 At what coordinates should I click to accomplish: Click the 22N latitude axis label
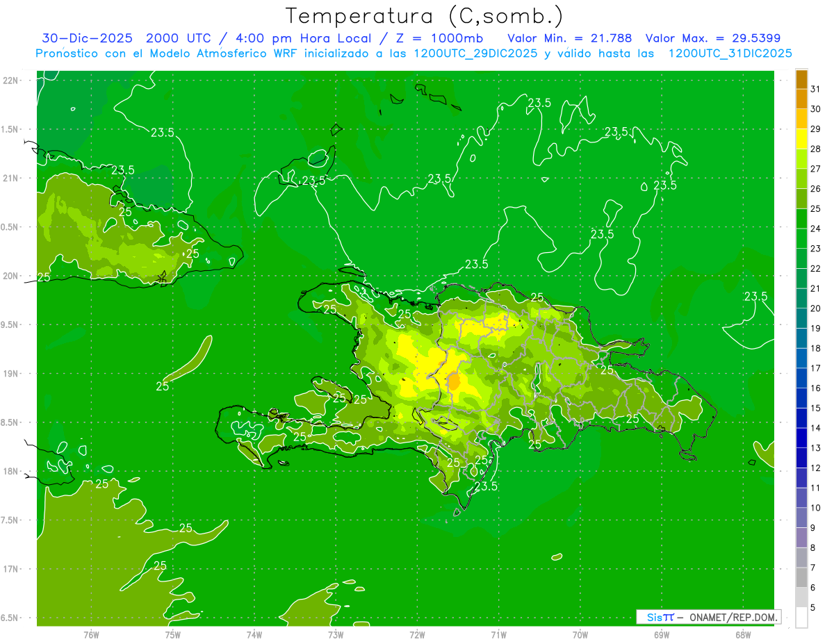pyautogui.click(x=12, y=81)
